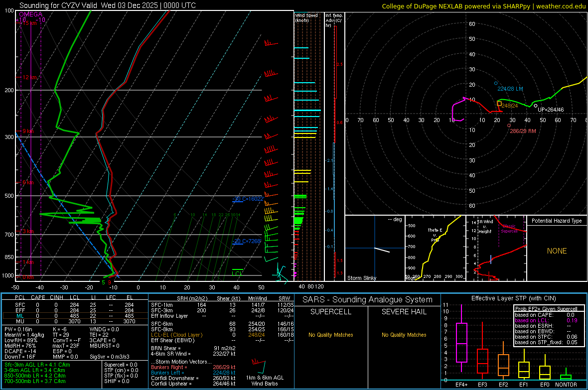Click the 'Corfidi Downshear =' label
The width and height of the screenshot is (588, 390).
[x=175, y=378]
